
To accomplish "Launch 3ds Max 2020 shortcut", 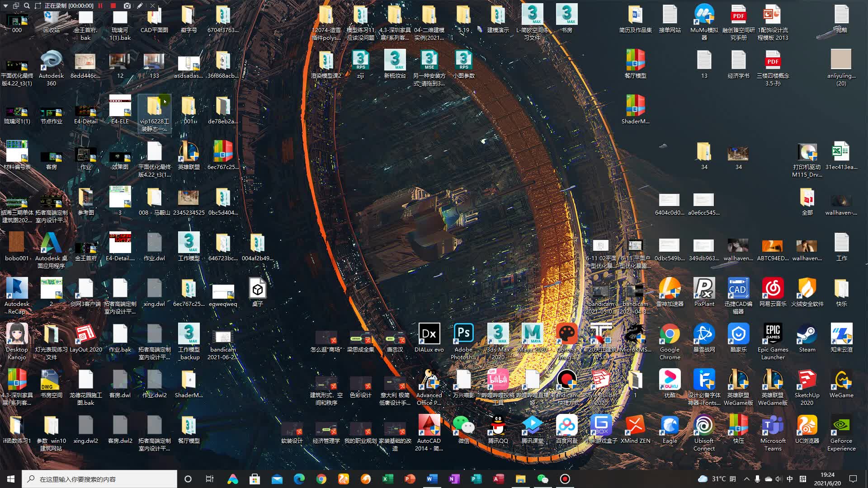I will click(x=498, y=341).
